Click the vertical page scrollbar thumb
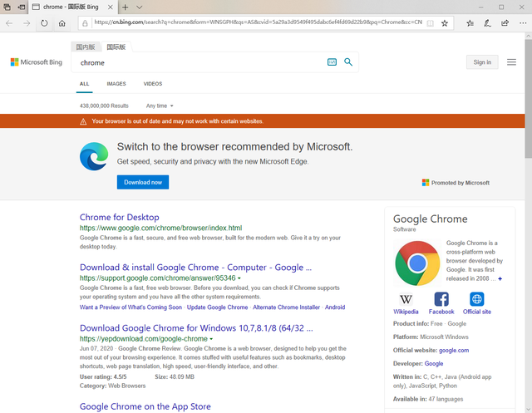The width and height of the screenshot is (532, 413). [528, 98]
